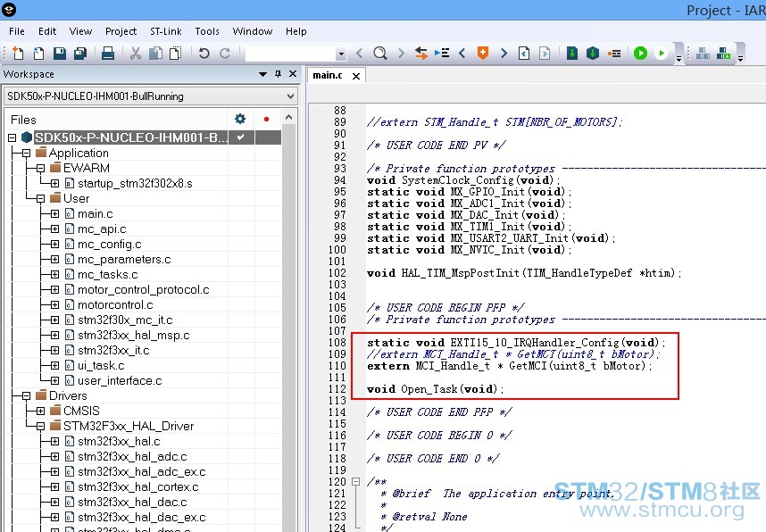Collapse the EWARM folder

coord(40,169)
